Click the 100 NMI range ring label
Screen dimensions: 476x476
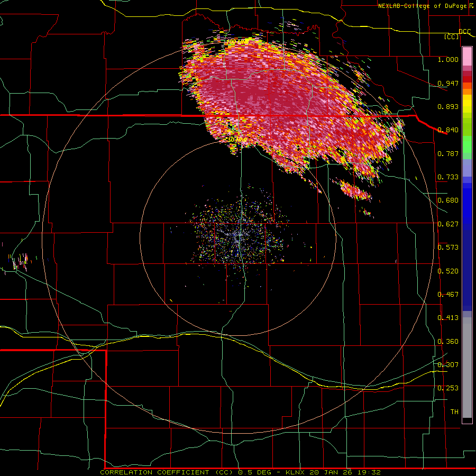coord(237,42)
